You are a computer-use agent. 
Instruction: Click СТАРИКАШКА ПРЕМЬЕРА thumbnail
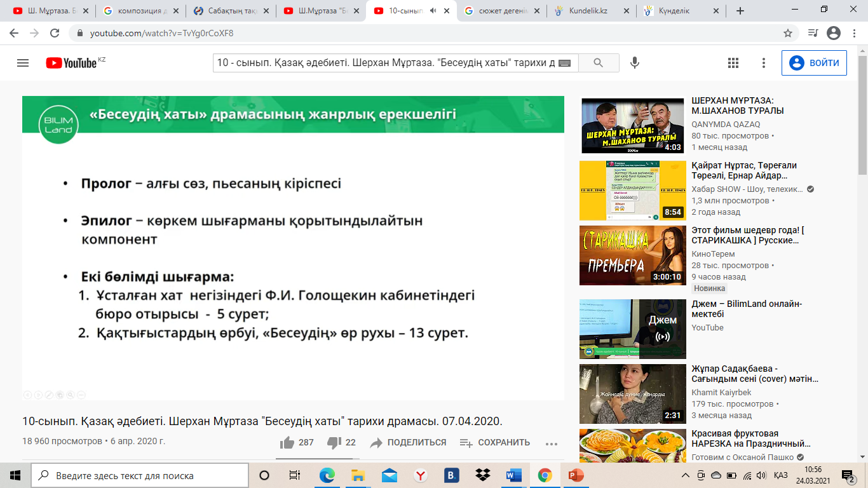coord(633,255)
